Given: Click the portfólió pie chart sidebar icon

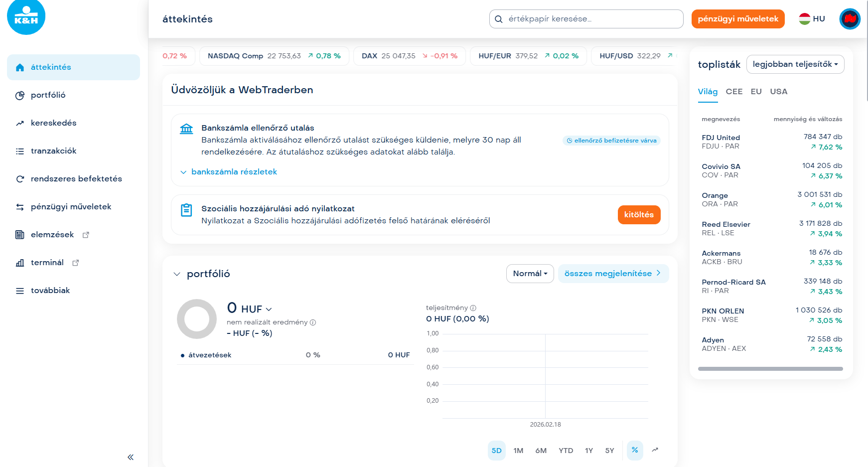Looking at the screenshot, I should pos(20,95).
